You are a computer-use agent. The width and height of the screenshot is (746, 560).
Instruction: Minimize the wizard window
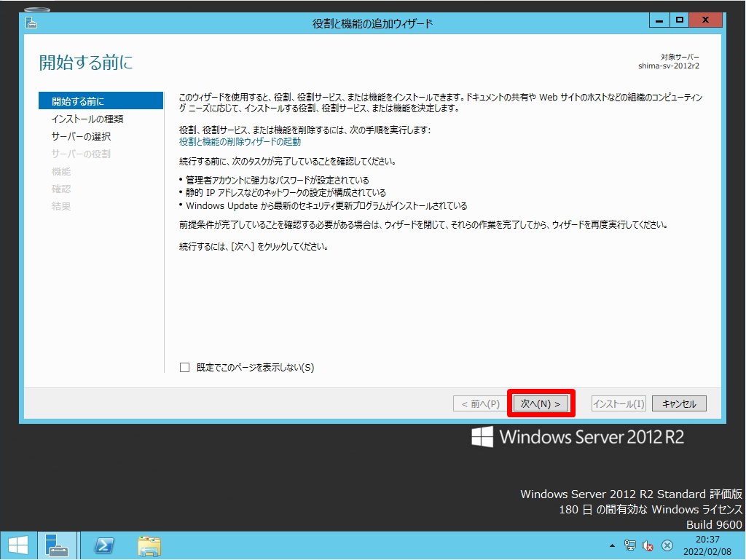pos(659,20)
